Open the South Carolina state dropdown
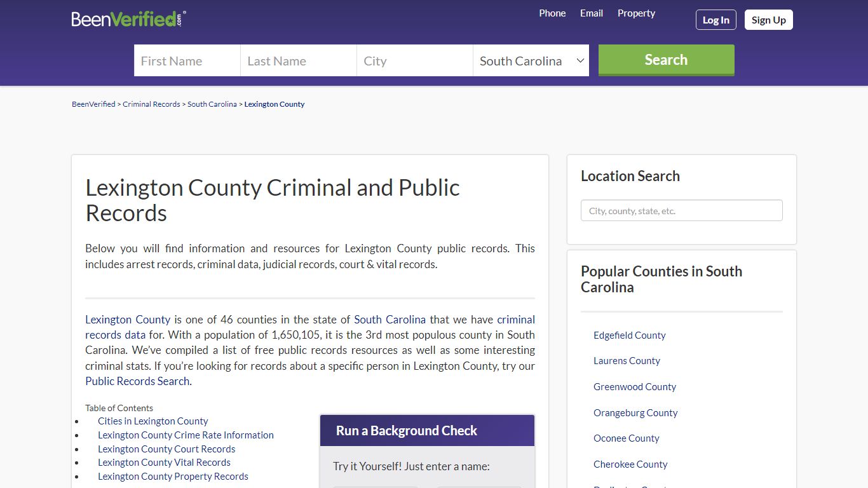The width and height of the screenshot is (868, 488). 531,60
